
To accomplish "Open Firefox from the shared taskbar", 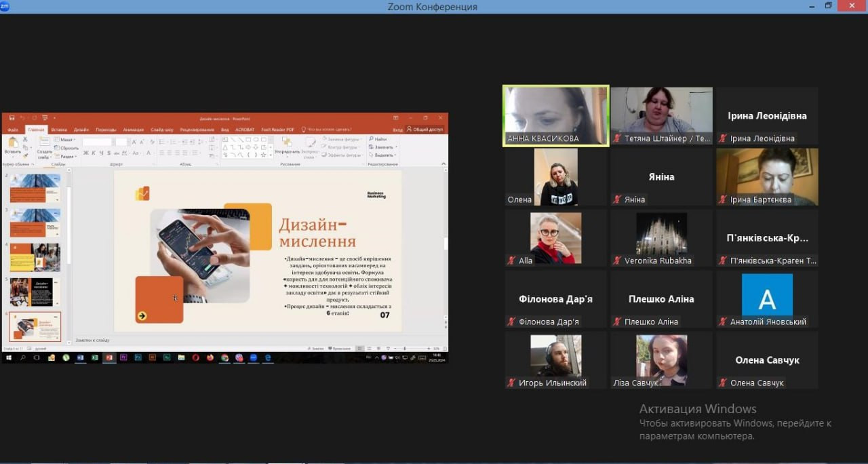I will click(210, 357).
